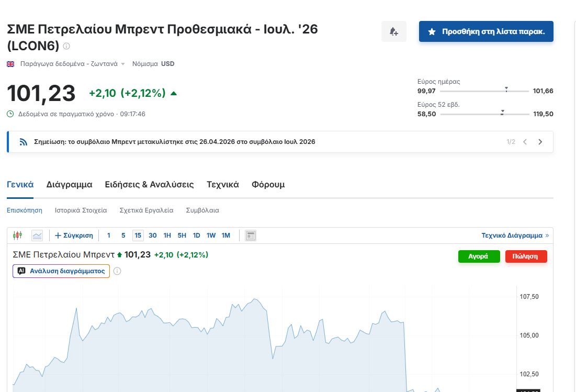Switch chart to 1D interval
Image resolution: width=576 pixels, height=392 pixels.
point(197,236)
